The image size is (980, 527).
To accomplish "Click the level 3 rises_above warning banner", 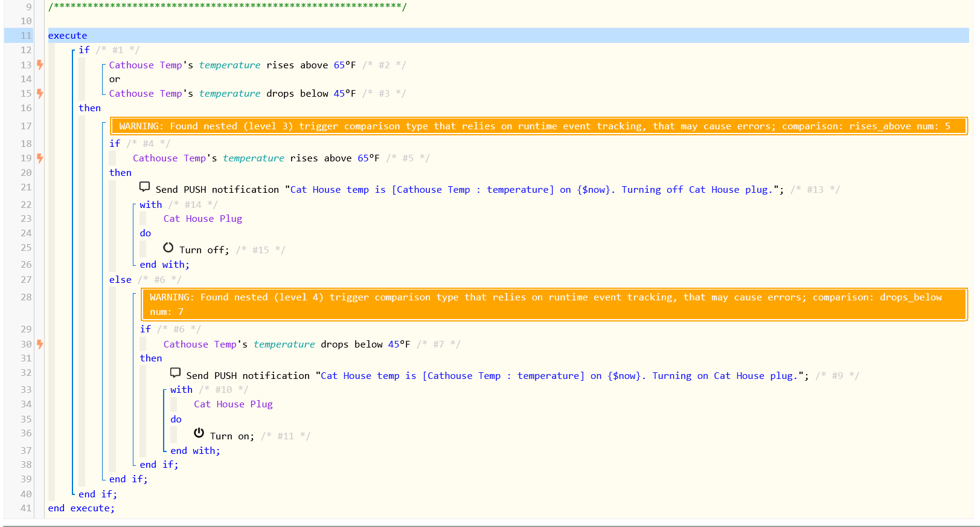I will coord(539,126).
